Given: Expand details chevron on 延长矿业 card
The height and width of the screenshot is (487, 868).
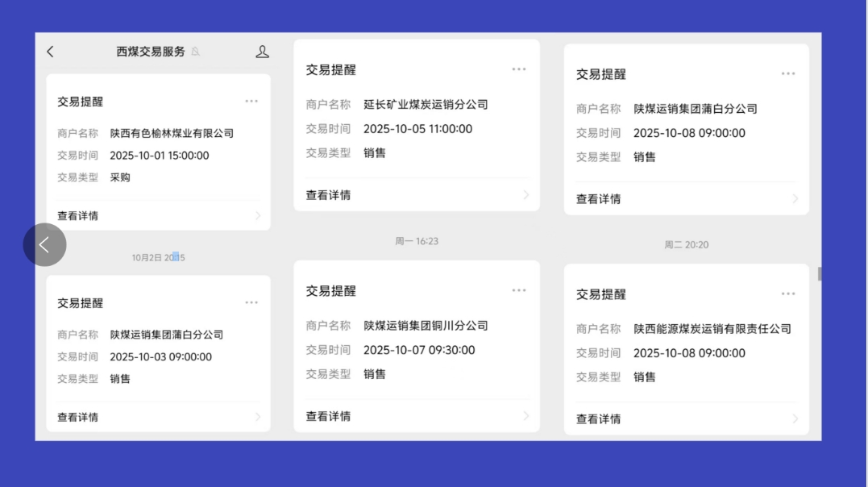Looking at the screenshot, I should click(526, 195).
